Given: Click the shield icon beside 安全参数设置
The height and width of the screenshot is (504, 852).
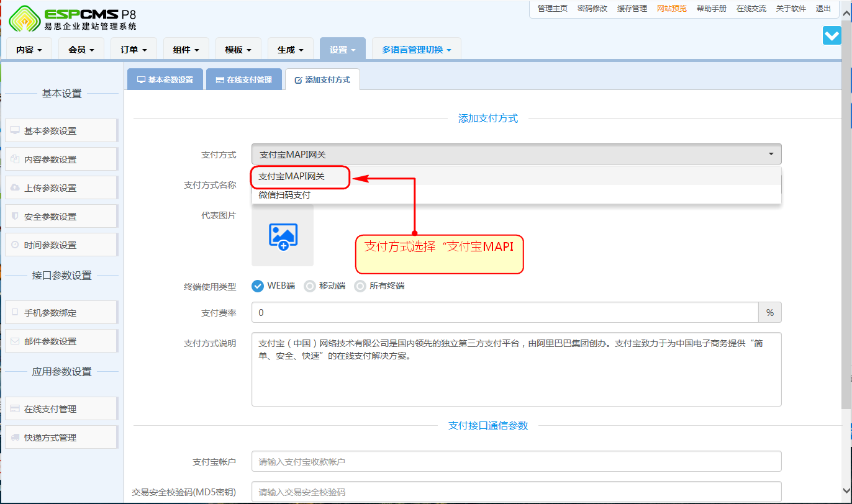Looking at the screenshot, I should [x=15, y=216].
